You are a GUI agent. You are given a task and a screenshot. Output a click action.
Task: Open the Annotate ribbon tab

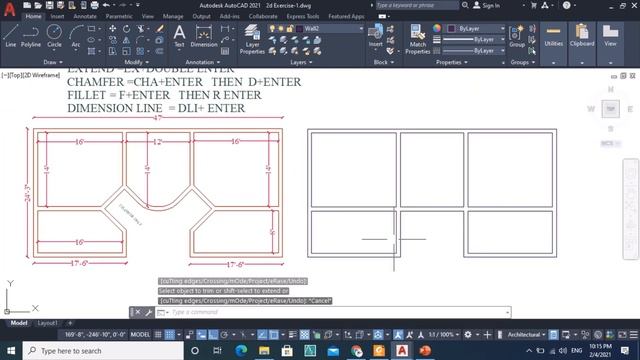coord(85,16)
